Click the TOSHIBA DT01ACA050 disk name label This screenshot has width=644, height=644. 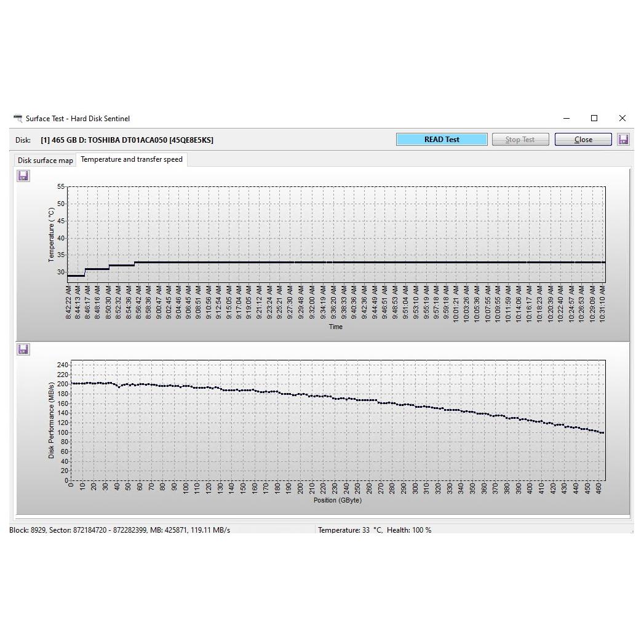pyautogui.click(x=127, y=140)
